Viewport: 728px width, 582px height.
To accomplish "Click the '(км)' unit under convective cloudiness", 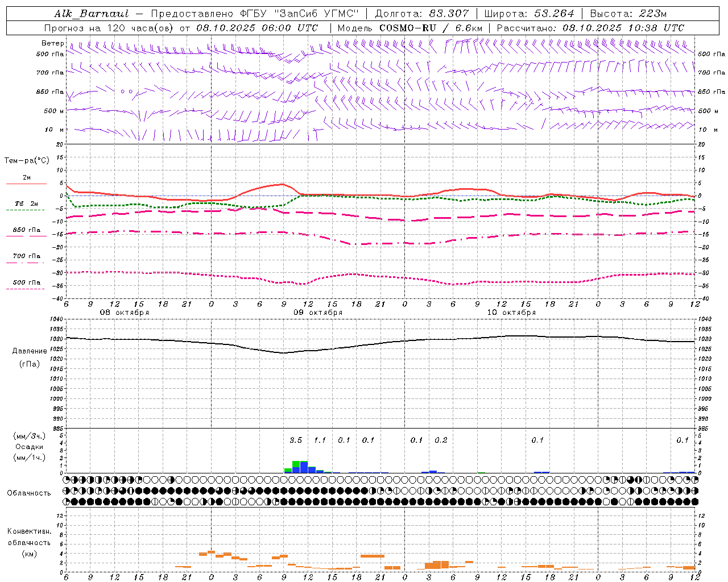I will coord(29,554).
